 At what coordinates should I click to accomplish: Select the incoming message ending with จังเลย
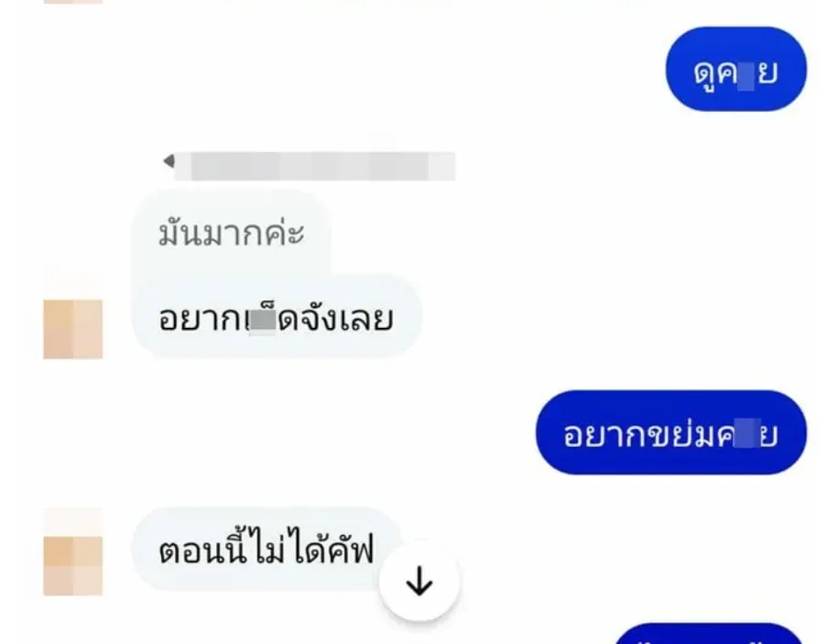(276, 317)
